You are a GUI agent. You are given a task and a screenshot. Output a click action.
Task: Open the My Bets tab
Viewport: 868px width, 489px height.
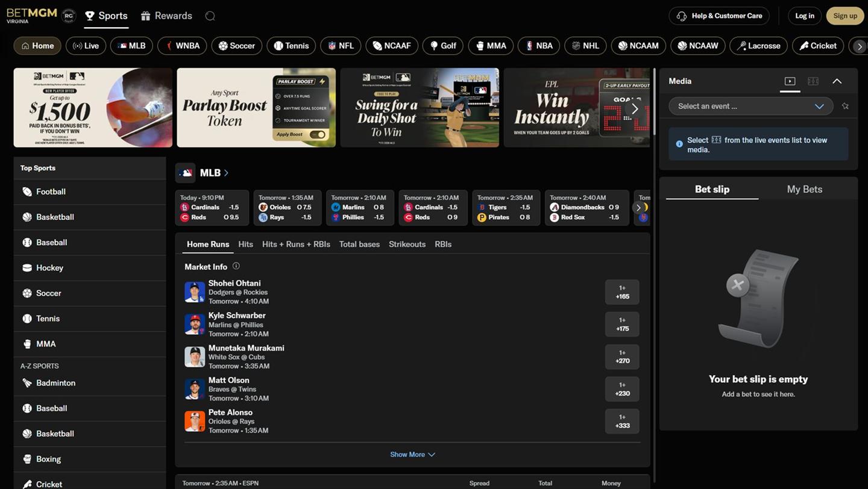[x=805, y=189]
